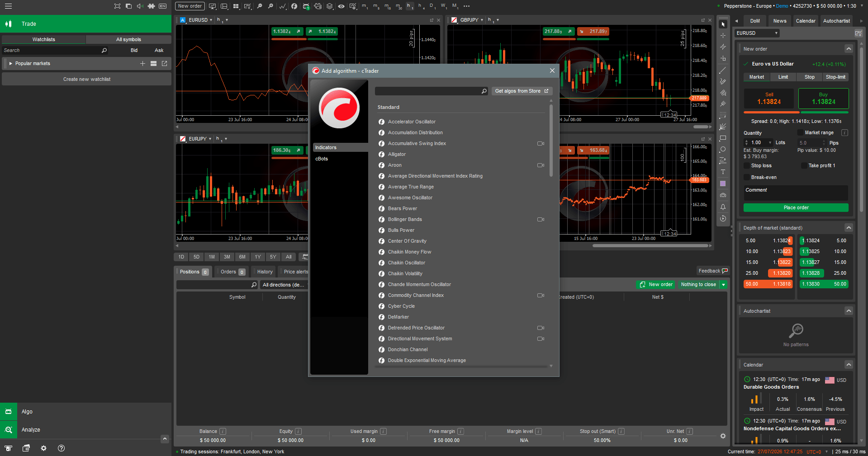Click the zoom out magnifier in top toolbar

260,6
